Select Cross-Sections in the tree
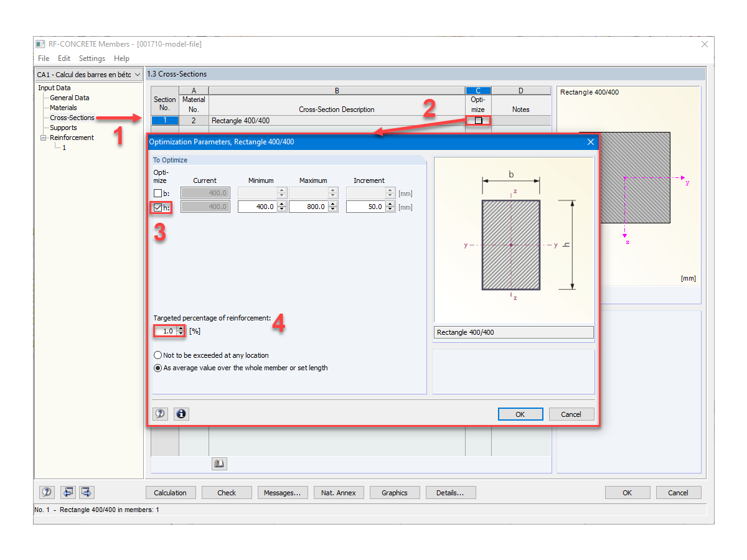 coord(72,118)
